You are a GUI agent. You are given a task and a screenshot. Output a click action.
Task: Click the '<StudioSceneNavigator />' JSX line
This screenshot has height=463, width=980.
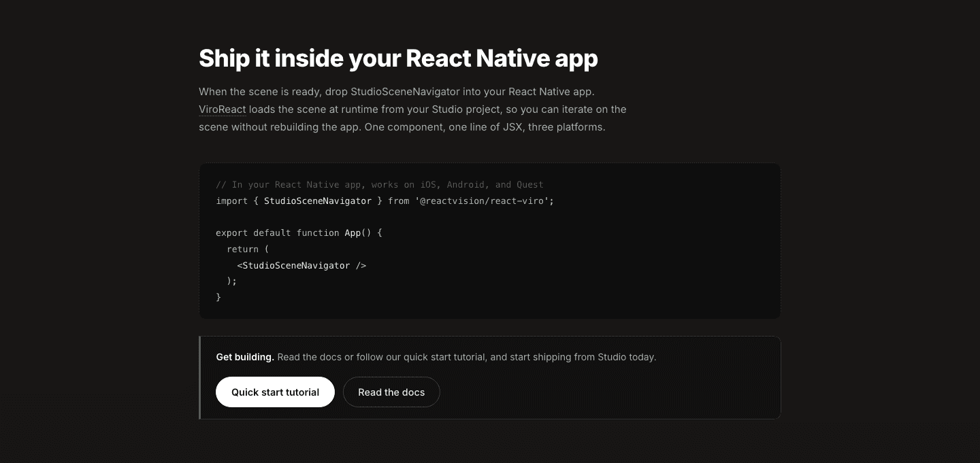point(301,266)
